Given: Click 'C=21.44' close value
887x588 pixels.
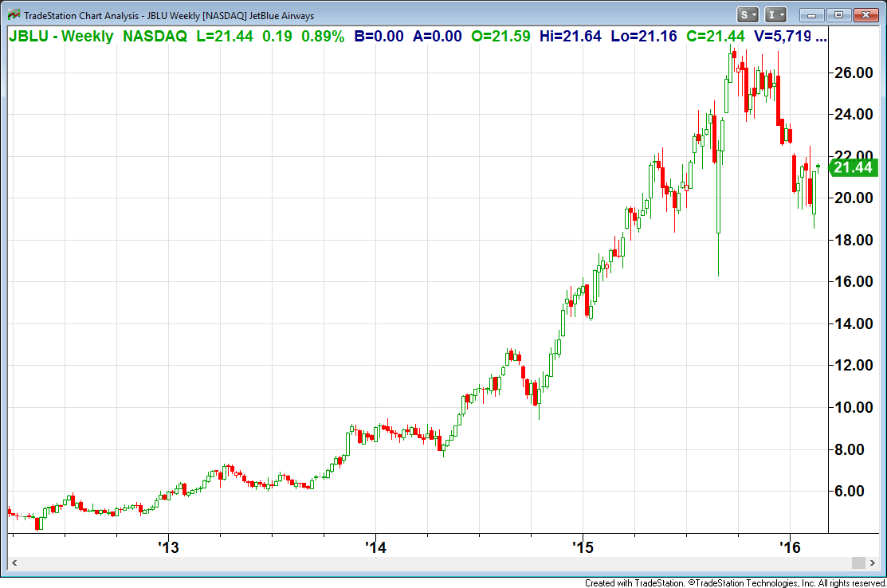Looking at the screenshot, I should pos(715,36).
